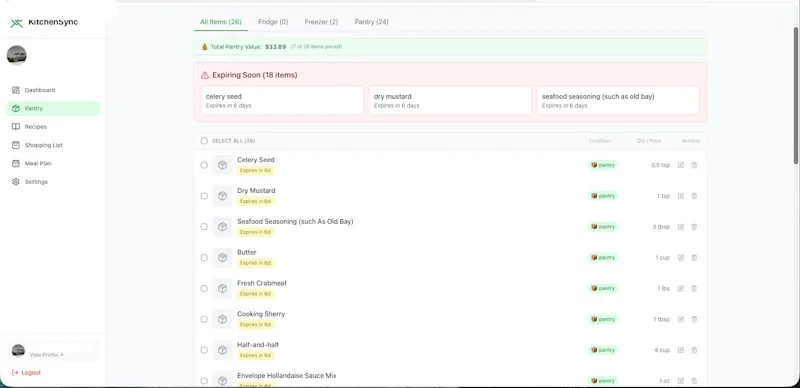Click the Cooking Sherry item name
The height and width of the screenshot is (388, 800).
pyautogui.click(x=261, y=314)
